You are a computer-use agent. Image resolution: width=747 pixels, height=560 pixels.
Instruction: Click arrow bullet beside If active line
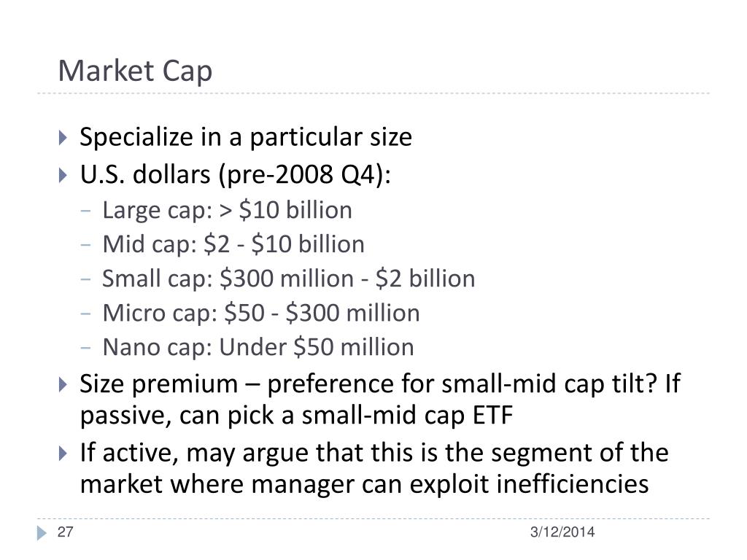click(63, 453)
